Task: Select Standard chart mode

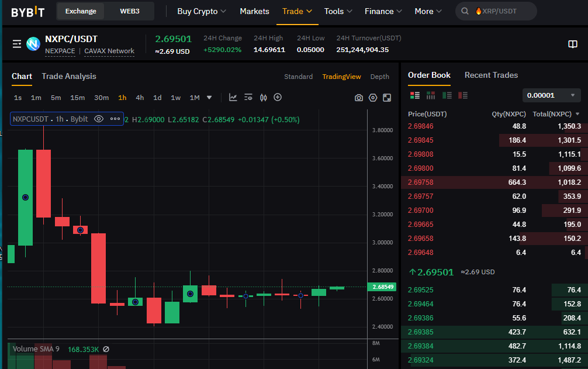Action: pyautogui.click(x=299, y=77)
